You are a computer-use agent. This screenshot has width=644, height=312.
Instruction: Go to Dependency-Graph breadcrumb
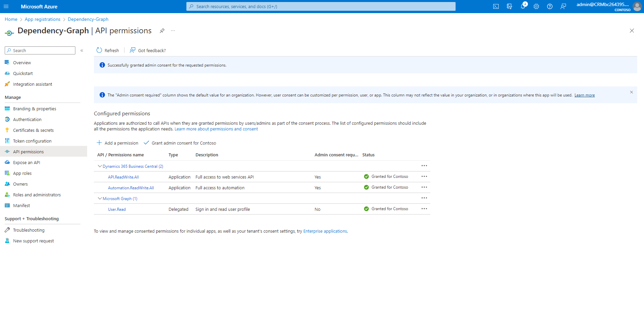88,19
